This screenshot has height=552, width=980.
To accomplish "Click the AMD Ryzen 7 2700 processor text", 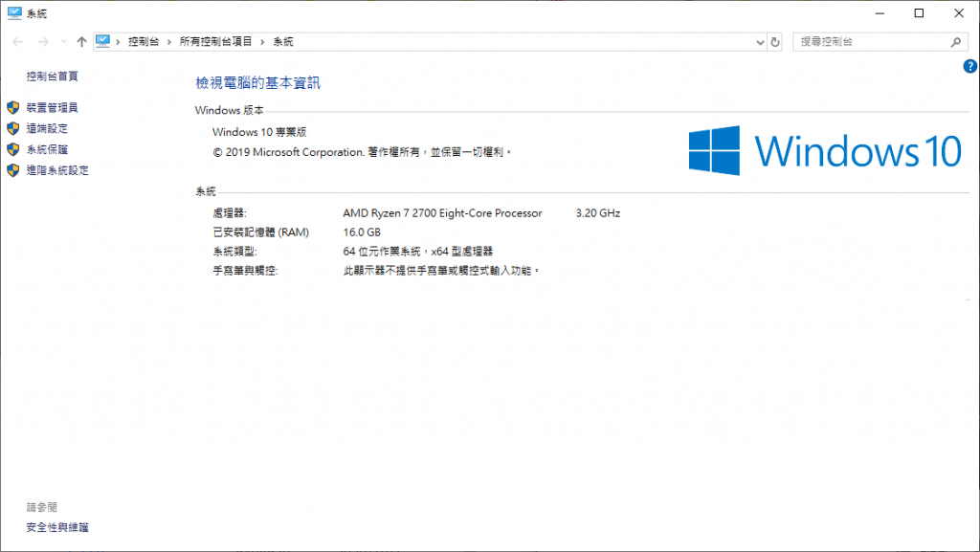I will click(x=442, y=213).
